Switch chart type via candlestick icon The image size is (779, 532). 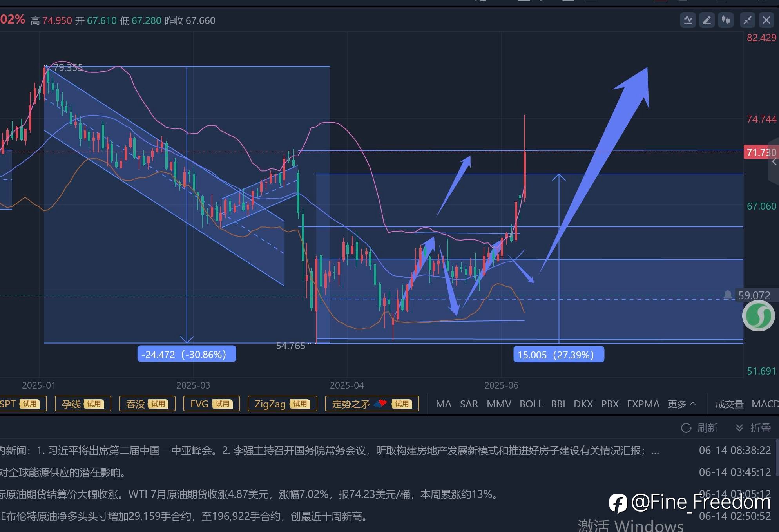(726, 20)
